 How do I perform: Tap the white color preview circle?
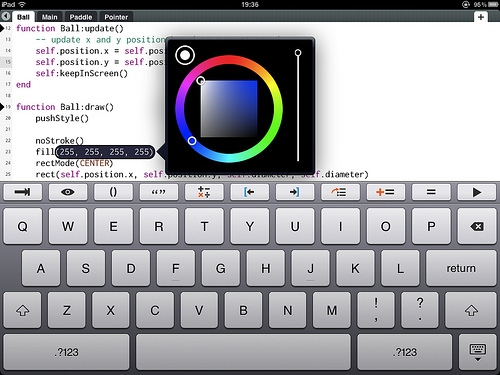185,55
